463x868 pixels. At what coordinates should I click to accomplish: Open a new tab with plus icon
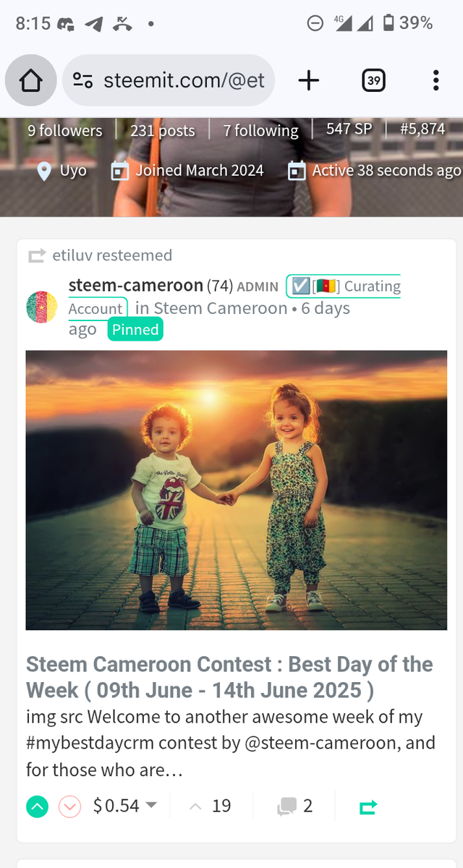point(309,80)
